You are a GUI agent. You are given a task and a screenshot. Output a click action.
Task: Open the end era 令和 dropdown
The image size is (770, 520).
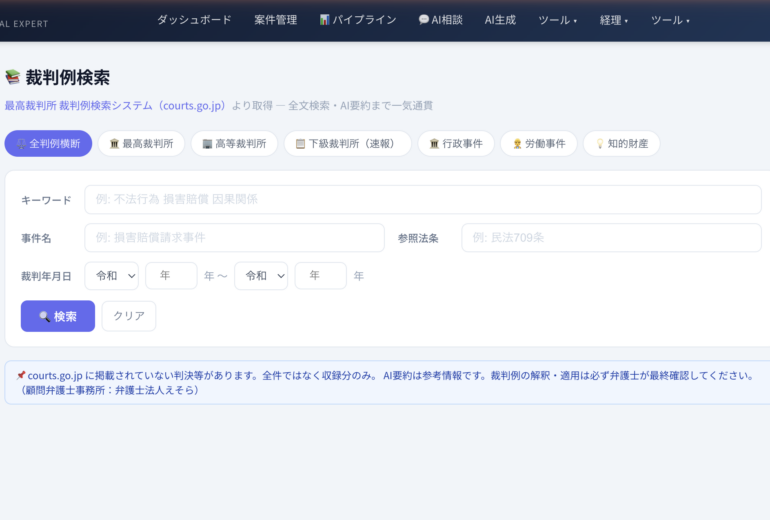261,276
